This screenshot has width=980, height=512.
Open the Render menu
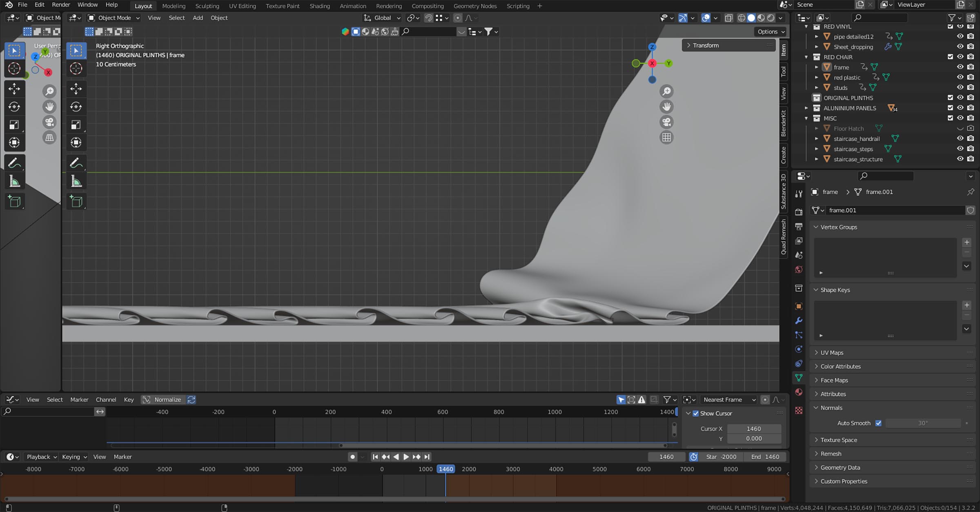point(61,4)
